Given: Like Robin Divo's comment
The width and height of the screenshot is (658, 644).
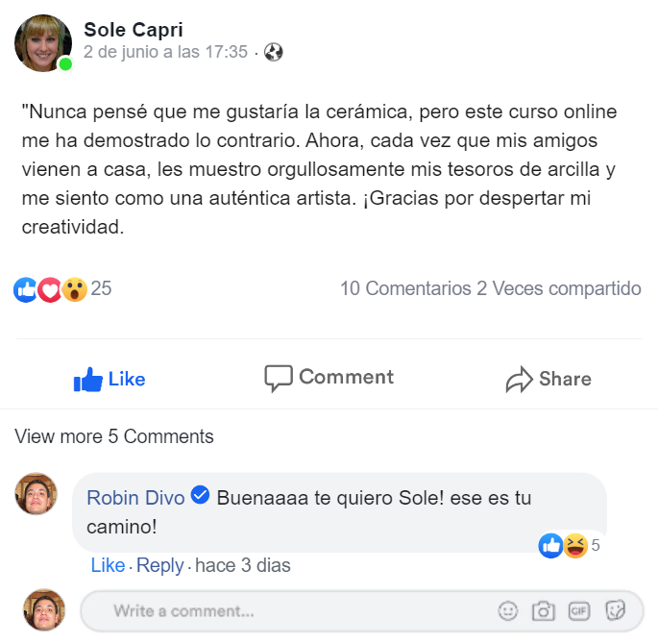Looking at the screenshot, I should click(108, 565).
